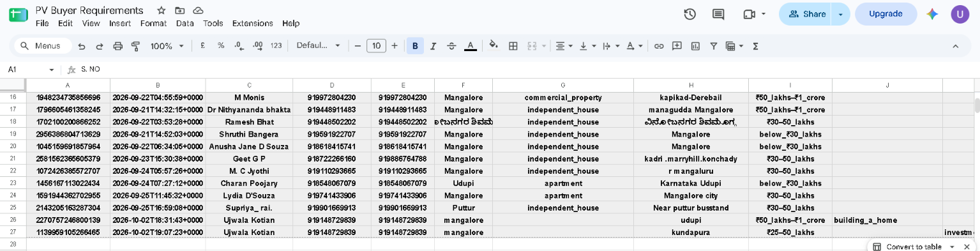
Task: Open the File menu
Action: [x=42, y=24]
